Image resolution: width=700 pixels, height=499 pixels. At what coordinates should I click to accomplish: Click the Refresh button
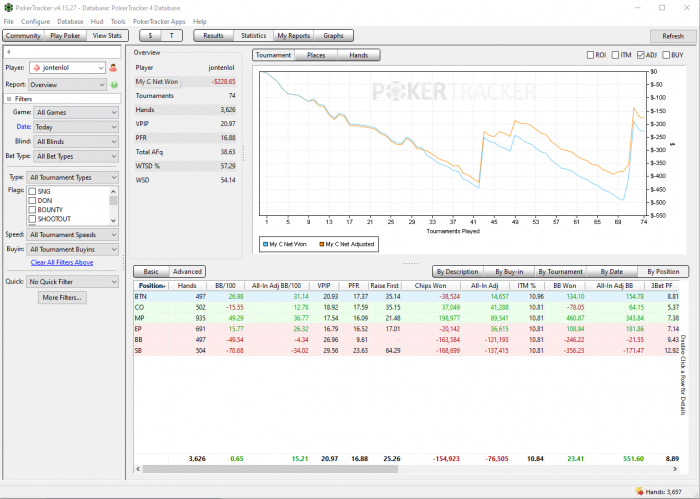click(x=673, y=36)
